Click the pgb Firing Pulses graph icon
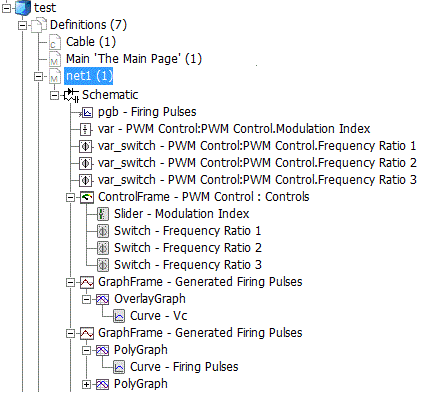 coord(87,112)
